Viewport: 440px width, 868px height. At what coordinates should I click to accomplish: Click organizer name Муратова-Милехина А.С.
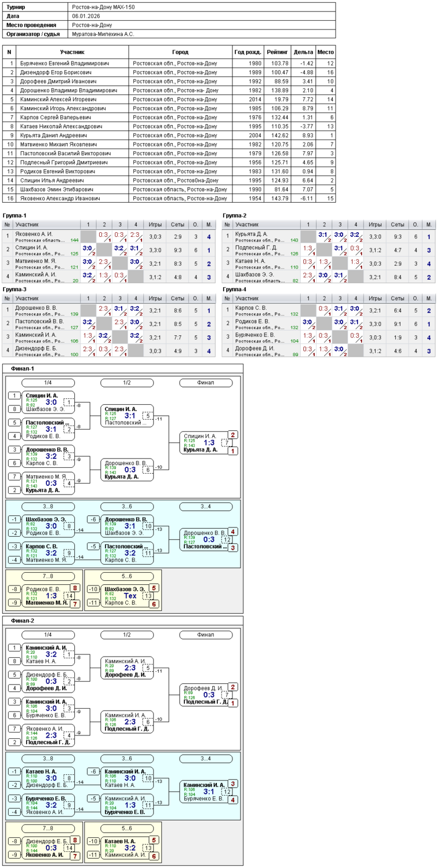(x=103, y=34)
